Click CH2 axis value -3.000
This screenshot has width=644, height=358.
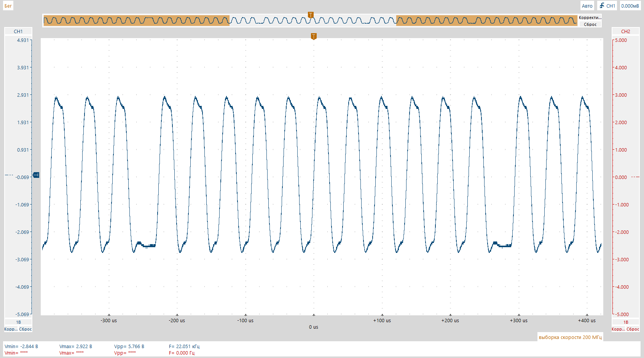[x=622, y=259]
